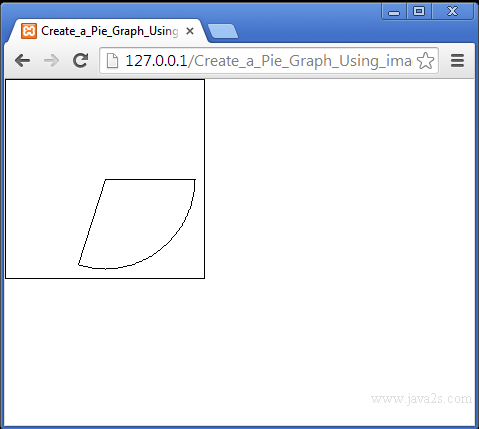Click the blank page area right of the image

tap(339, 179)
